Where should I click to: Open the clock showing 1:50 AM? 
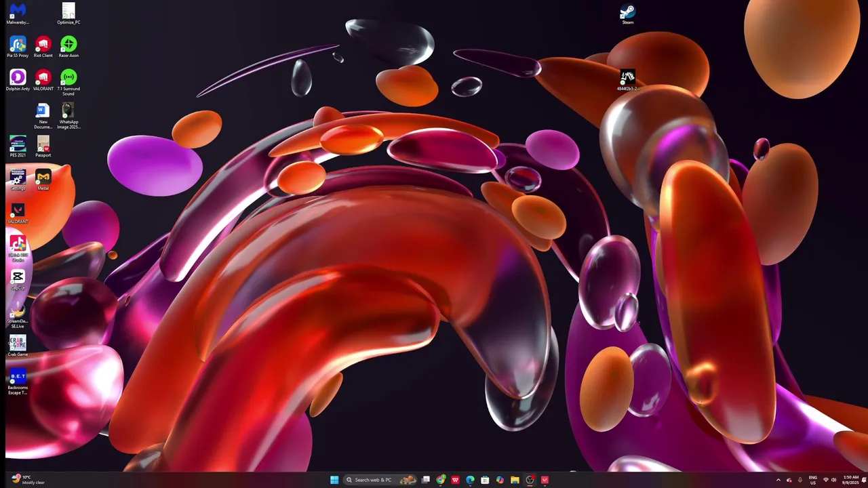point(851,480)
